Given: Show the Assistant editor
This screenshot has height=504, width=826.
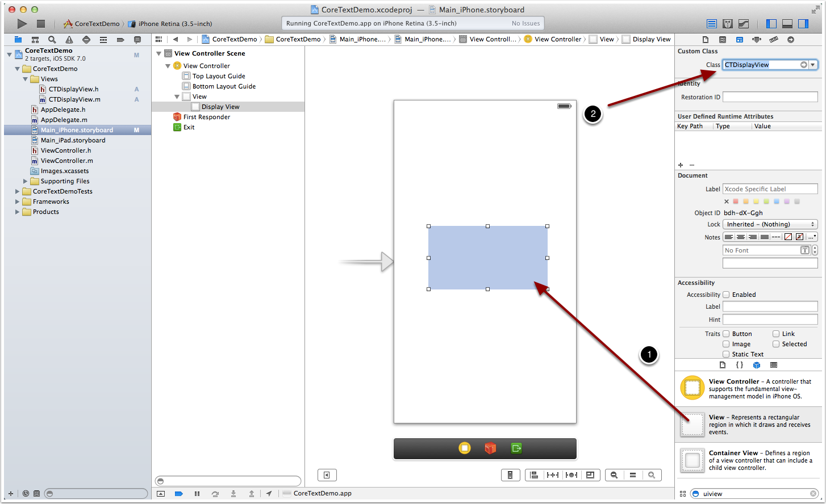Looking at the screenshot, I should 728,24.
